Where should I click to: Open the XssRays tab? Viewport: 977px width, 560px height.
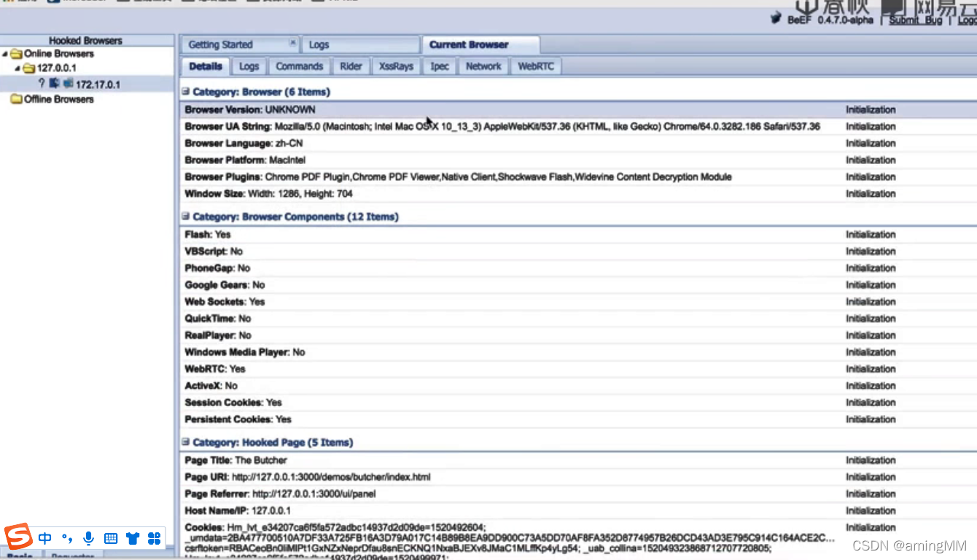coord(396,66)
